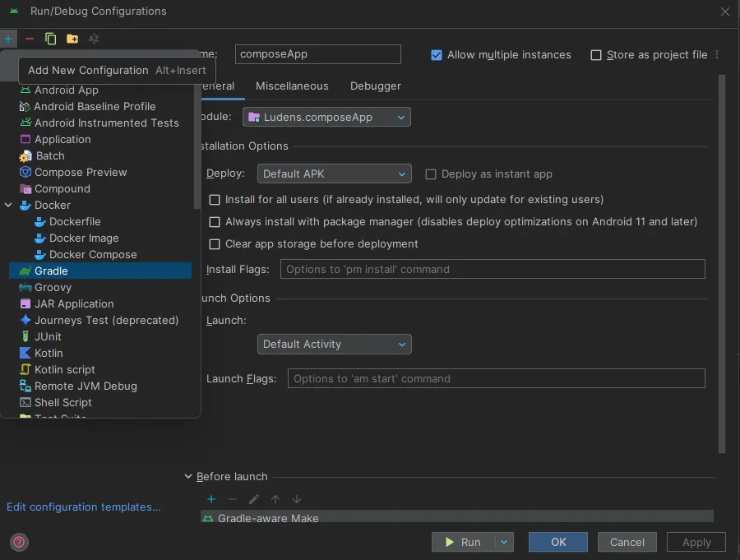Edit the Gradle-aware Make task
The image size is (740, 560).
254,499
